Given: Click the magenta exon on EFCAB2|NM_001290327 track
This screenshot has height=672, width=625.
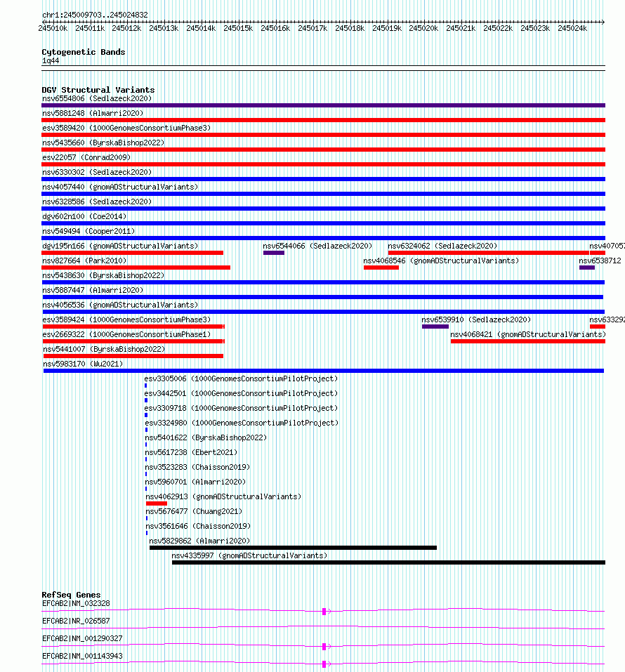Looking at the screenshot, I should (x=324, y=647).
